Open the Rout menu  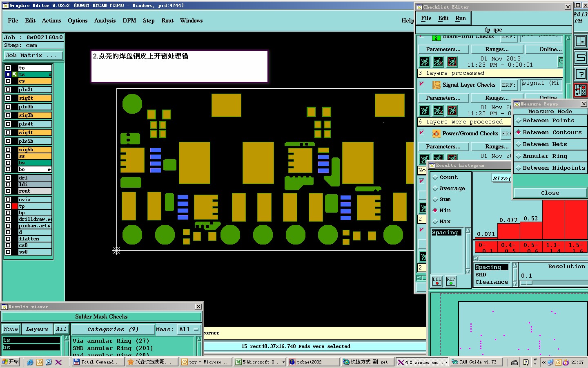[x=167, y=21]
